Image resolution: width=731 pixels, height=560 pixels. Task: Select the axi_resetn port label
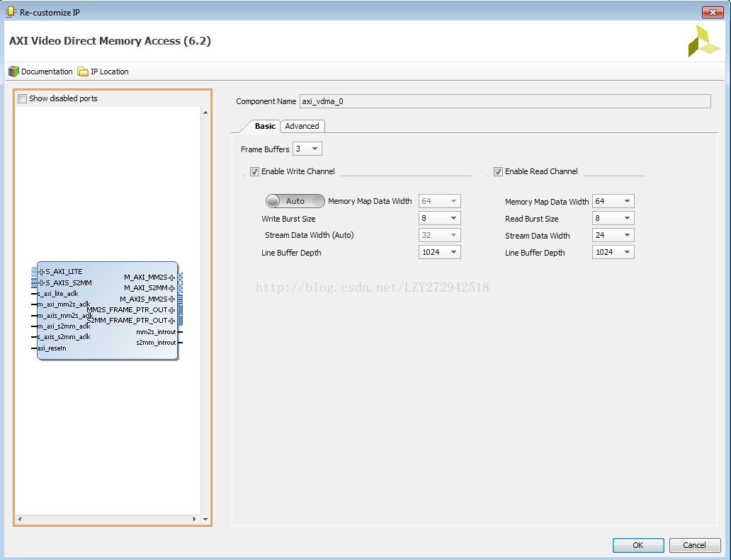pyautogui.click(x=52, y=348)
